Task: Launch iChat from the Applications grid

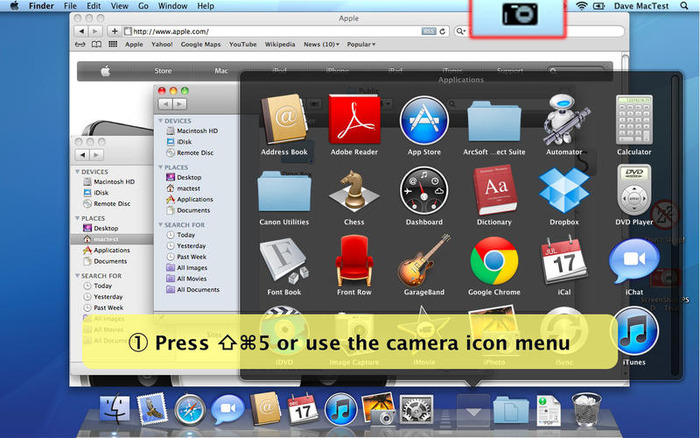Action: click(634, 262)
